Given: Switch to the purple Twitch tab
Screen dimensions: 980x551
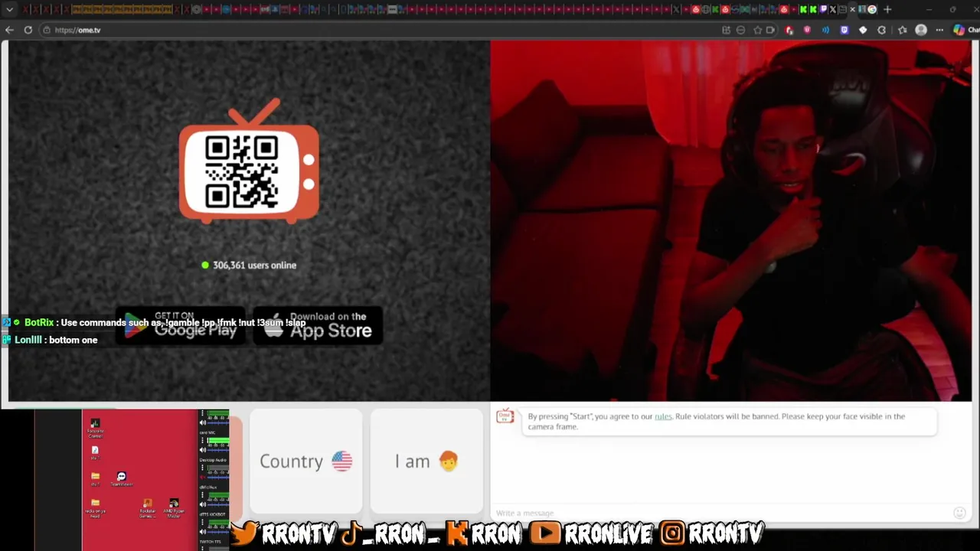Looking at the screenshot, I should [823, 9].
